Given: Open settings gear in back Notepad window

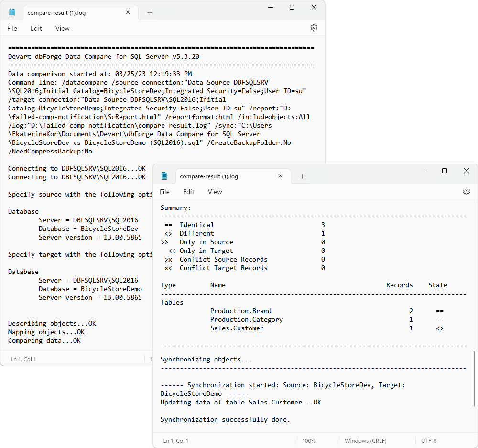Looking at the screenshot, I should pyautogui.click(x=314, y=28).
